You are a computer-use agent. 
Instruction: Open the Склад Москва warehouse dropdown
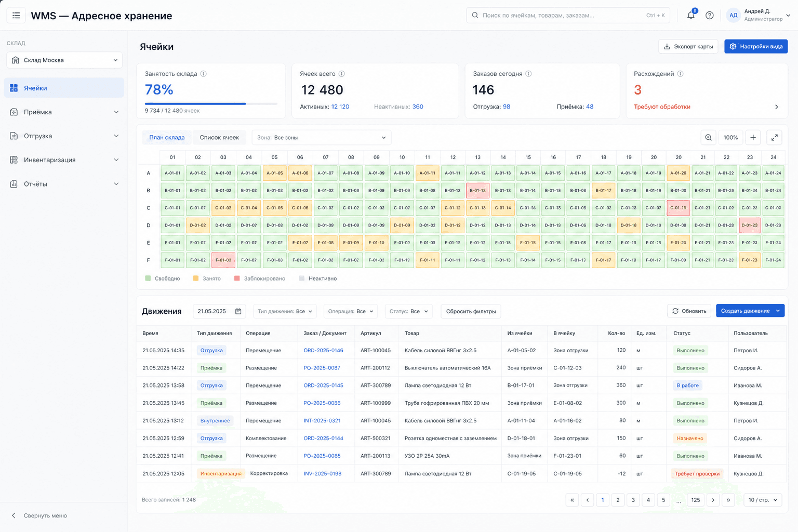click(x=64, y=60)
